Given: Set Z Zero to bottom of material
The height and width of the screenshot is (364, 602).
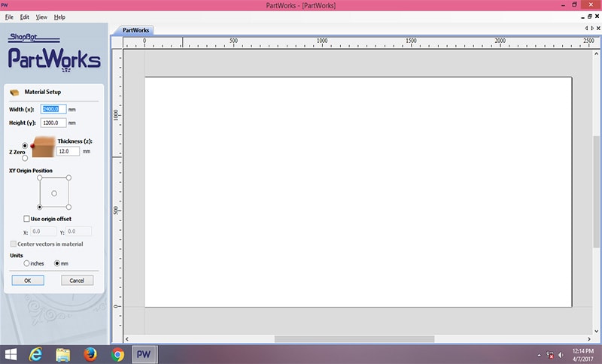Looking at the screenshot, I should tap(25, 158).
